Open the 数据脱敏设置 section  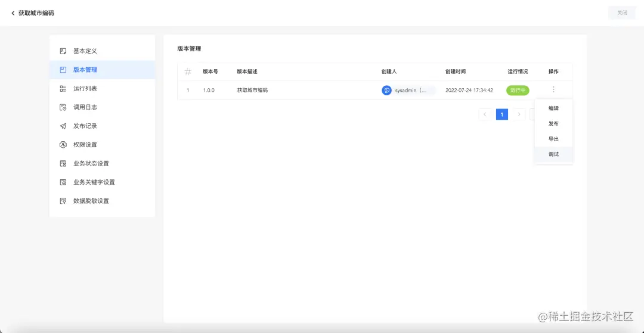pos(103,201)
